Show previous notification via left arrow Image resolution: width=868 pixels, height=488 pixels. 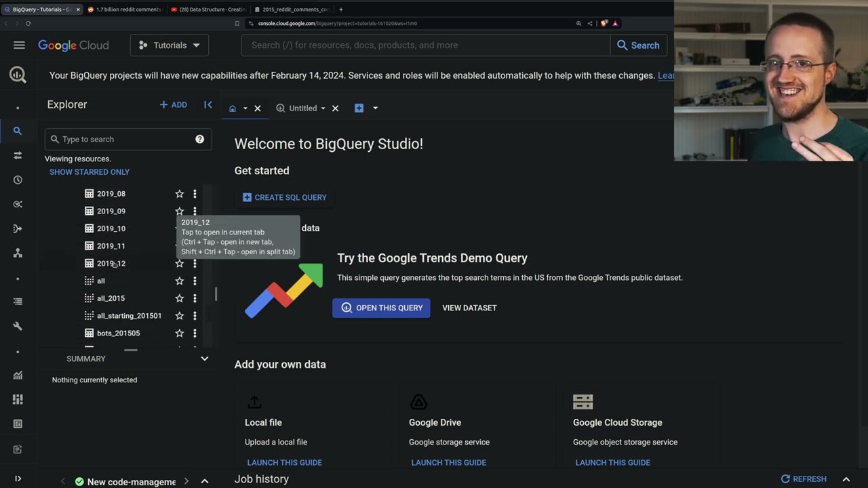point(62,481)
